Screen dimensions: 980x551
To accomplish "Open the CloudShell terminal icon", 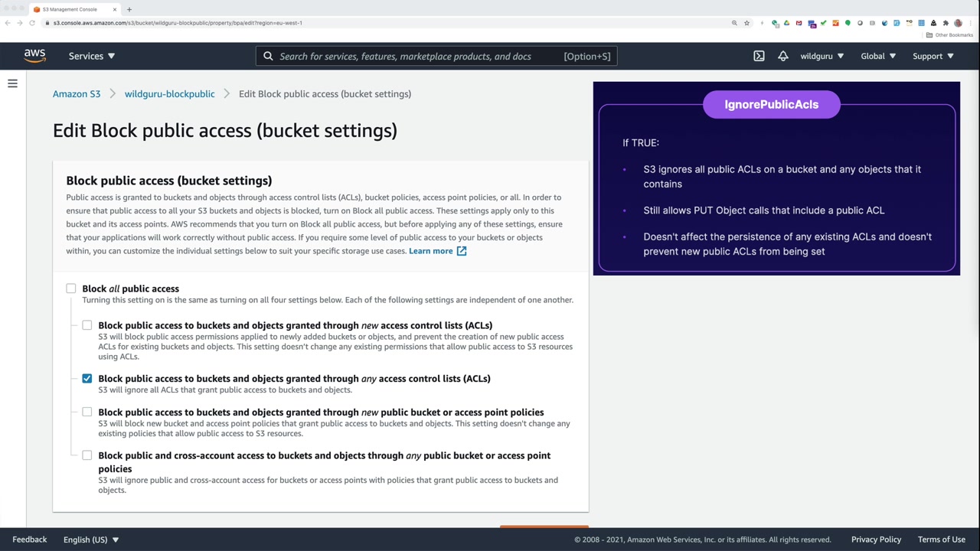I will (x=759, y=56).
